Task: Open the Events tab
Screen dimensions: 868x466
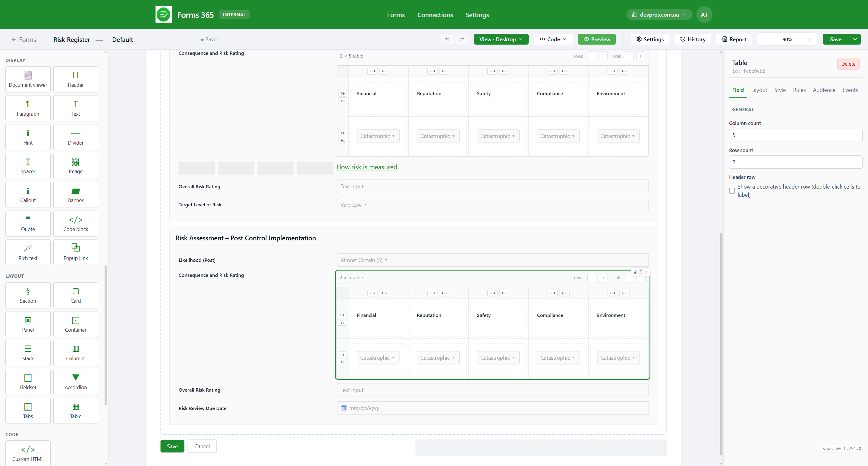Action: [850, 90]
